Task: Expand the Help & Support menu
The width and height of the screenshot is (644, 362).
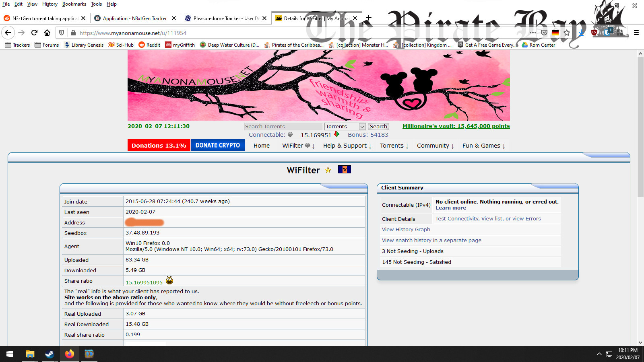Action: click(347, 146)
